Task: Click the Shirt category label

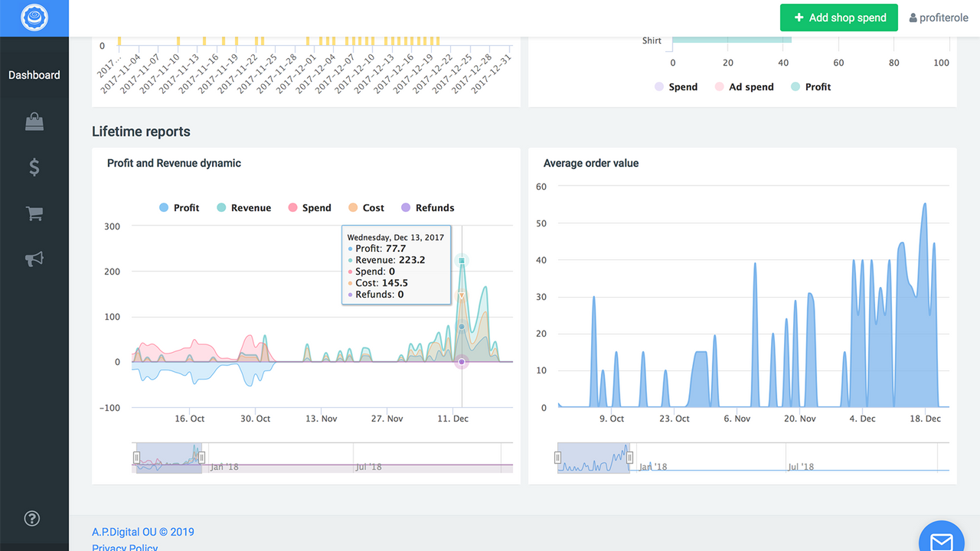Action: pyautogui.click(x=652, y=41)
